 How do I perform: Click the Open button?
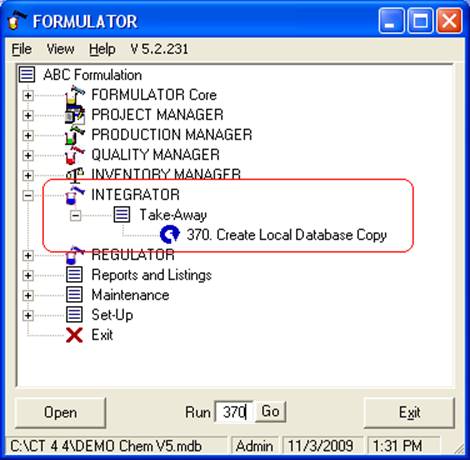[x=60, y=412]
